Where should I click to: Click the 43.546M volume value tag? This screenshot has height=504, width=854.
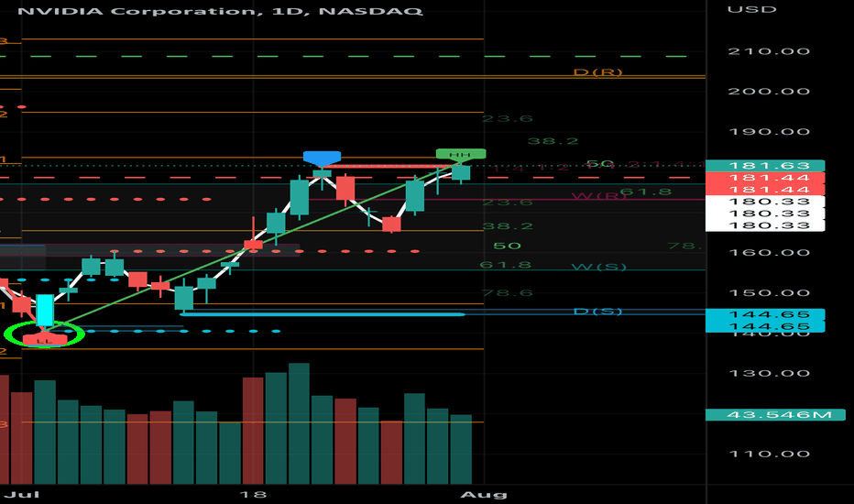[x=775, y=415]
